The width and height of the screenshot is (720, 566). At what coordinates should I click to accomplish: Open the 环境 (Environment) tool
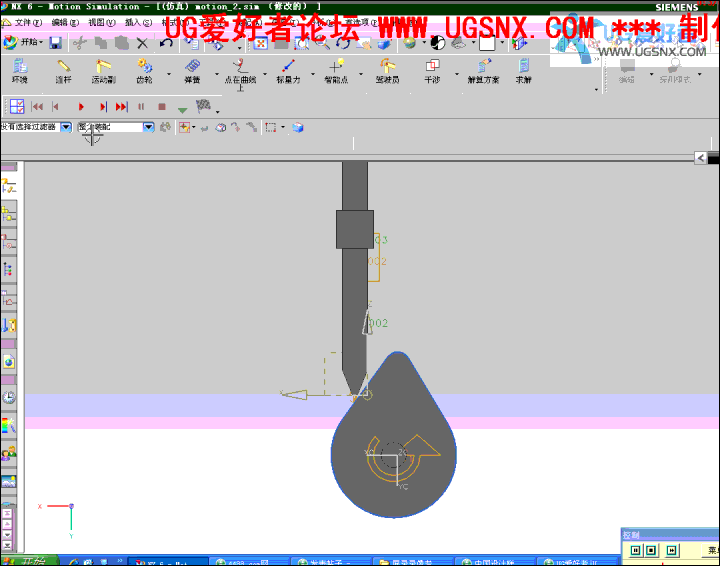[x=20, y=71]
